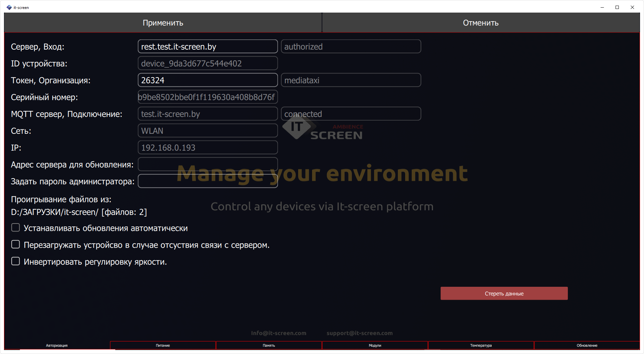The image size is (644, 354).
Task: Toggle Перезагружать устройство checkbox
Action: click(16, 245)
